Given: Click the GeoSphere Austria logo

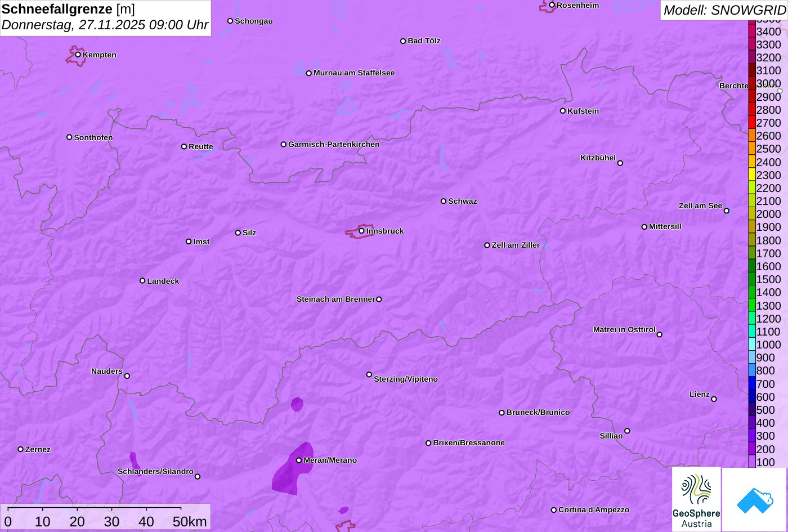Looking at the screenshot, I should click(x=696, y=499).
